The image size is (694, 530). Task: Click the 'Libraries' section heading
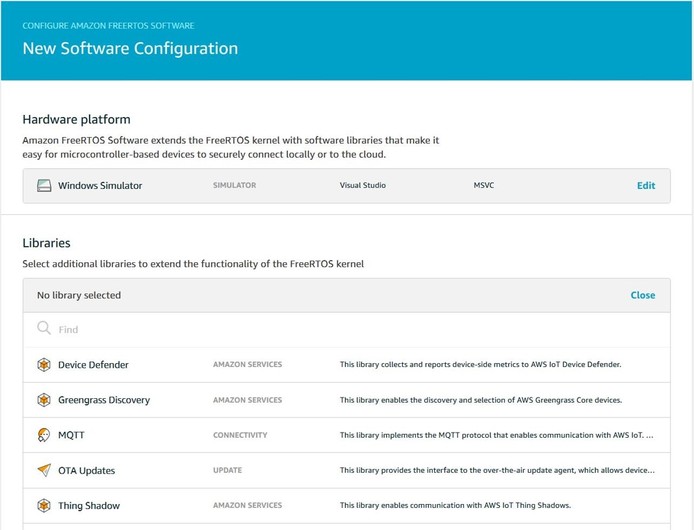click(46, 243)
